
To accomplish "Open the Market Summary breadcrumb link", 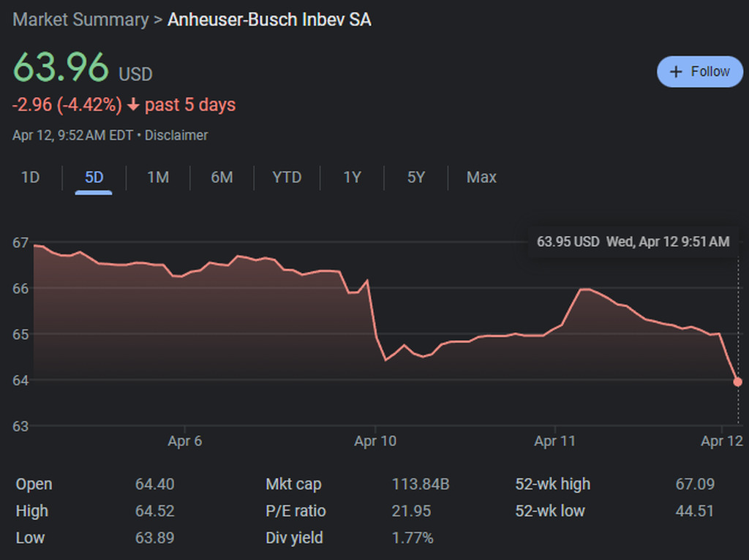I will (x=80, y=20).
